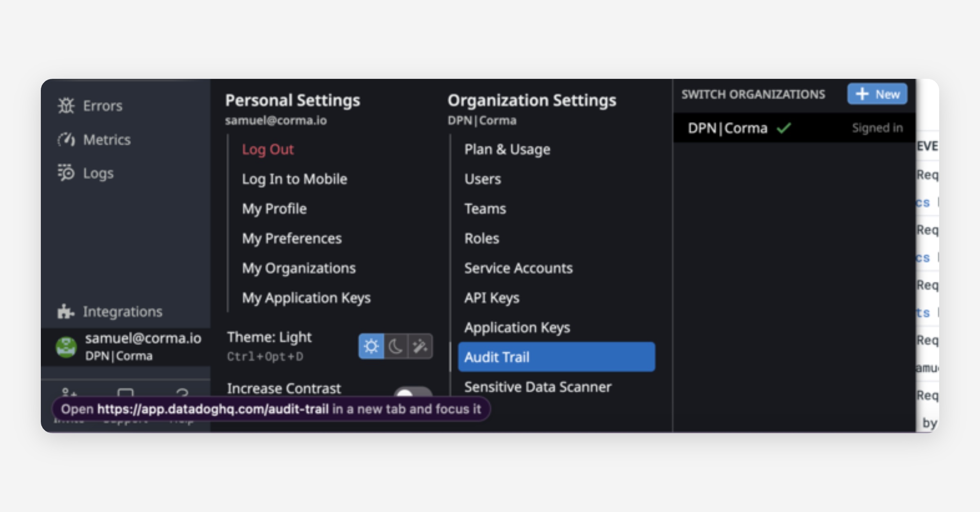
Task: Click the Errors sidebar label
Action: click(102, 106)
